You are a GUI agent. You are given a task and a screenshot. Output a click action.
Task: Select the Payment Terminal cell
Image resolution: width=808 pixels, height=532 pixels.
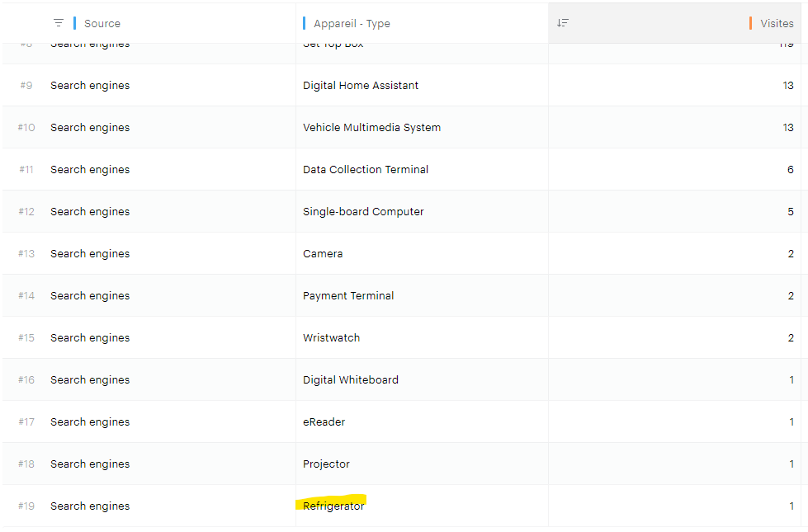pos(348,295)
